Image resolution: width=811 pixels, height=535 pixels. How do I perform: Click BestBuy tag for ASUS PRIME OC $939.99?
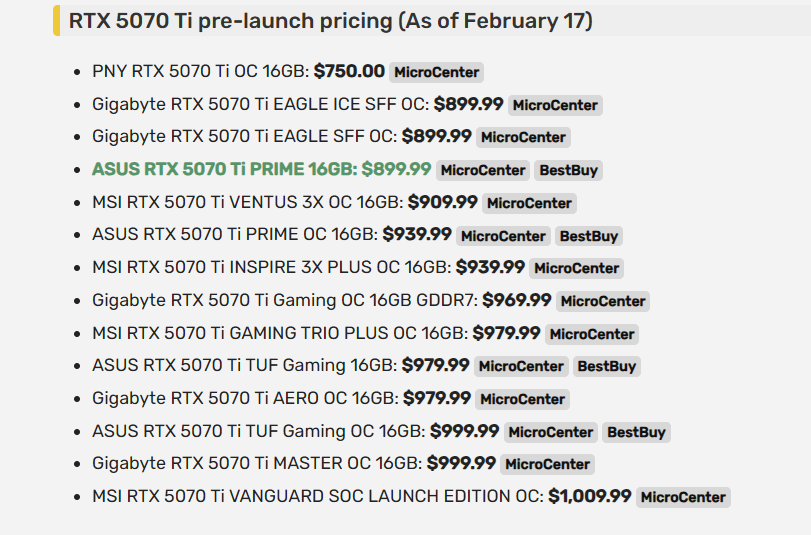click(x=589, y=236)
